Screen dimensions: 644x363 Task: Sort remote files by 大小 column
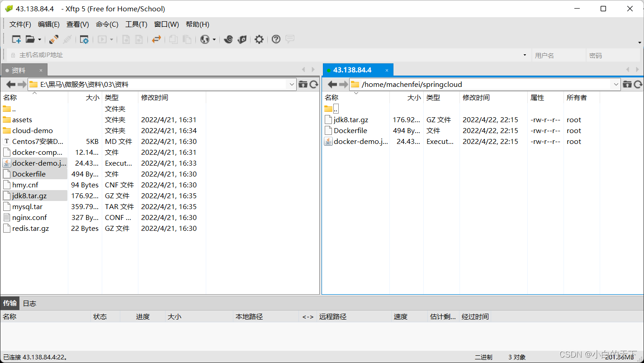407,97
